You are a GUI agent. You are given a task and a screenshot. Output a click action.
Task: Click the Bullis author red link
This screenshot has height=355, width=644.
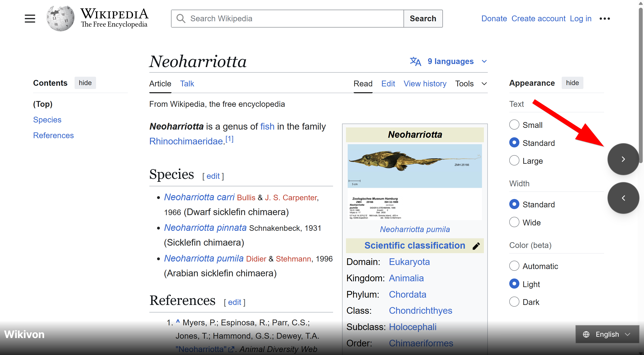point(246,197)
